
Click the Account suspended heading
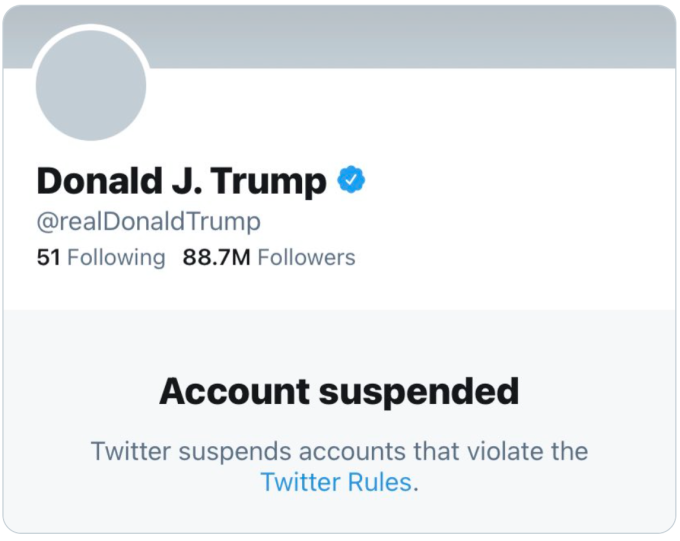point(339,391)
